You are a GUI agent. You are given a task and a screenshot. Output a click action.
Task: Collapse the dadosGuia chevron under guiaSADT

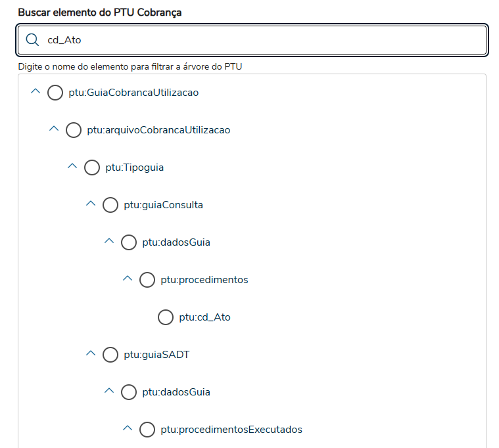(x=109, y=392)
